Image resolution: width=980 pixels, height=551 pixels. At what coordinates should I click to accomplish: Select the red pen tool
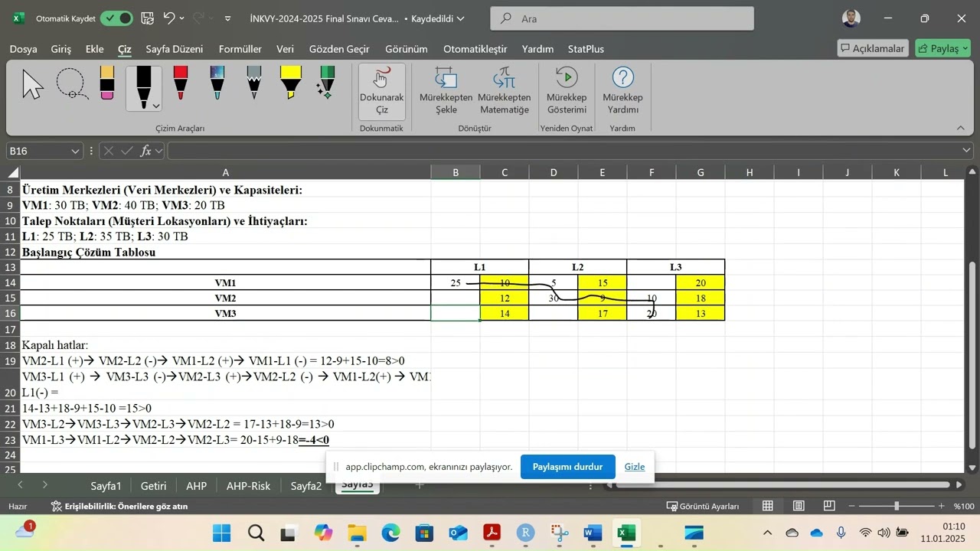[181, 83]
